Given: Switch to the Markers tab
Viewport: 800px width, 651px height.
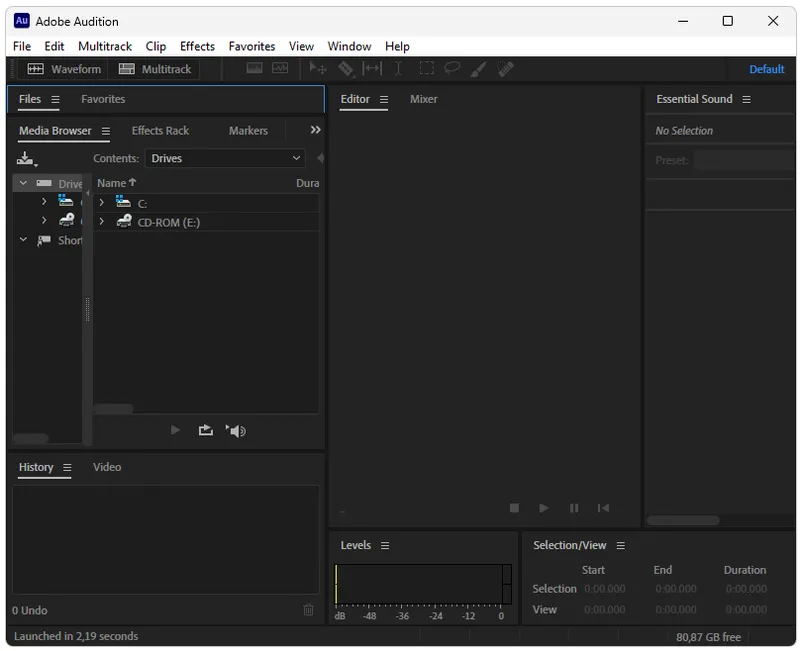Looking at the screenshot, I should coord(248,131).
